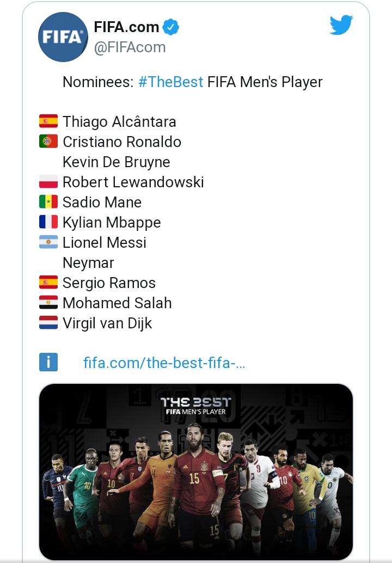Click the blue information icon
This screenshot has width=392, height=563.
(x=48, y=362)
